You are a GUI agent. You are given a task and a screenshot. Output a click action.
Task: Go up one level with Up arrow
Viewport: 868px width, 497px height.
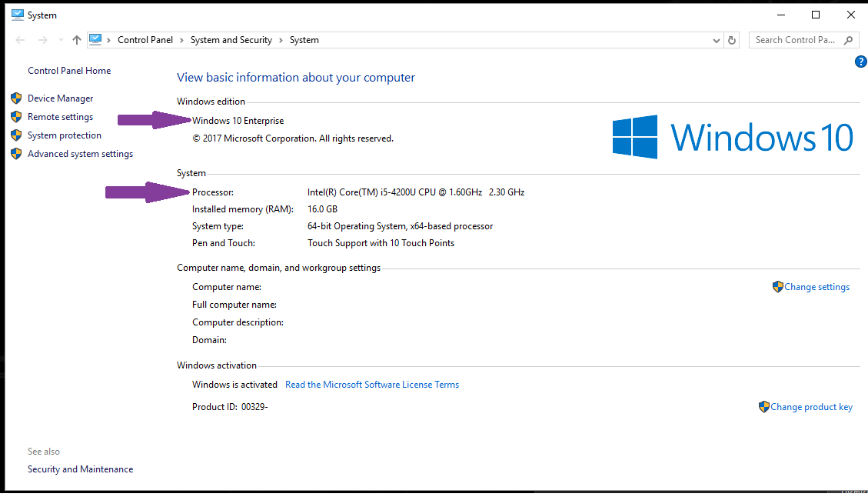point(77,40)
